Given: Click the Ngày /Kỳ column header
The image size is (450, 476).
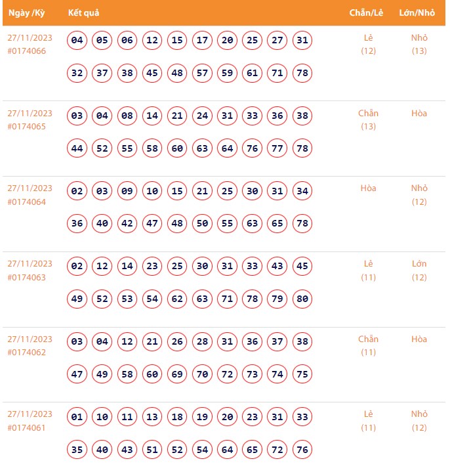Looking at the screenshot, I should tap(27, 13).
